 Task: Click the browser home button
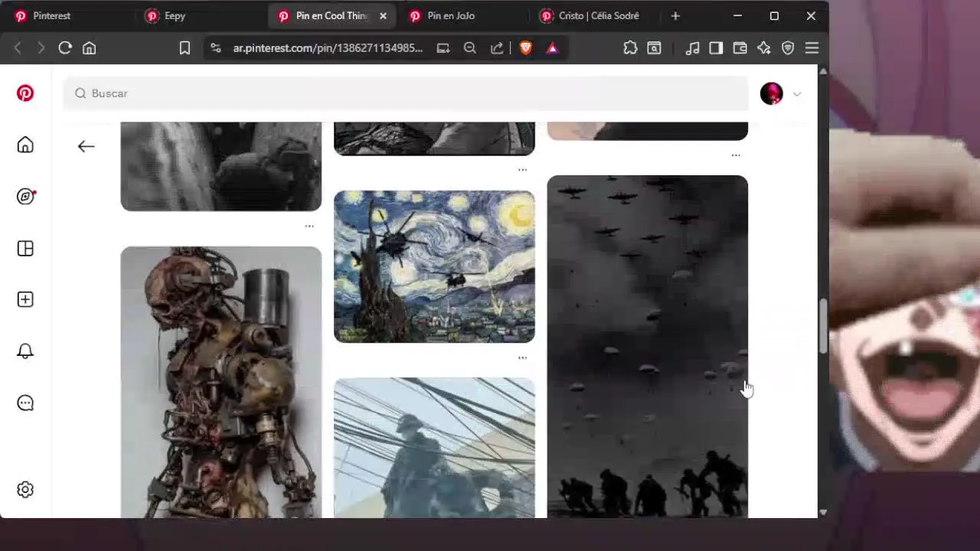tap(90, 47)
